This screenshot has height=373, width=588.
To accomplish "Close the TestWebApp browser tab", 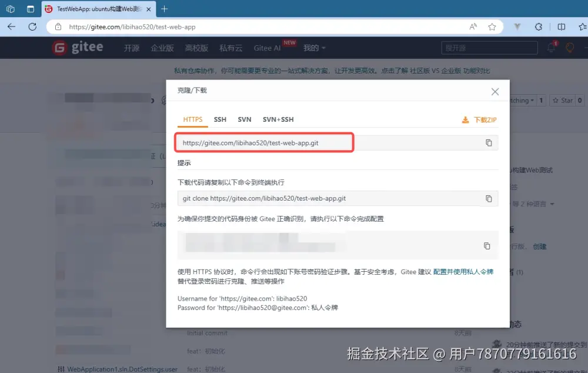I will click(149, 9).
